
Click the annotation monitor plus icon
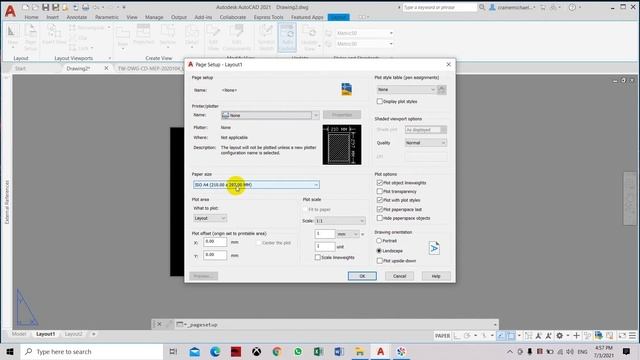pyautogui.click(x=576, y=336)
